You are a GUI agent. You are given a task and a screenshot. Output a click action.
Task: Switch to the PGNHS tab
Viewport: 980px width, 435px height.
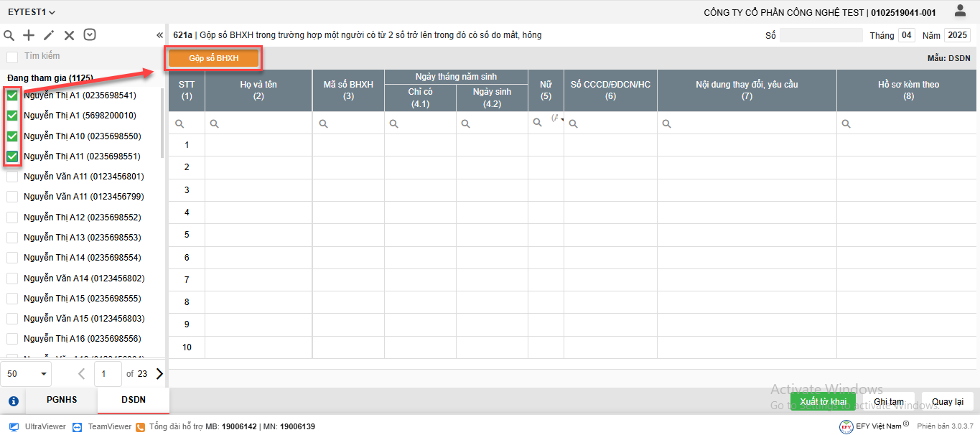(62, 400)
